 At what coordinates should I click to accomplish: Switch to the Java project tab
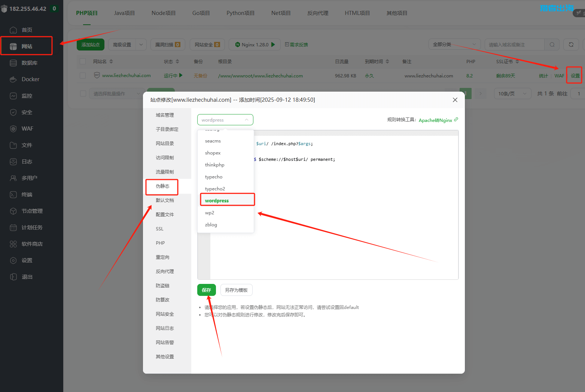[x=124, y=13]
